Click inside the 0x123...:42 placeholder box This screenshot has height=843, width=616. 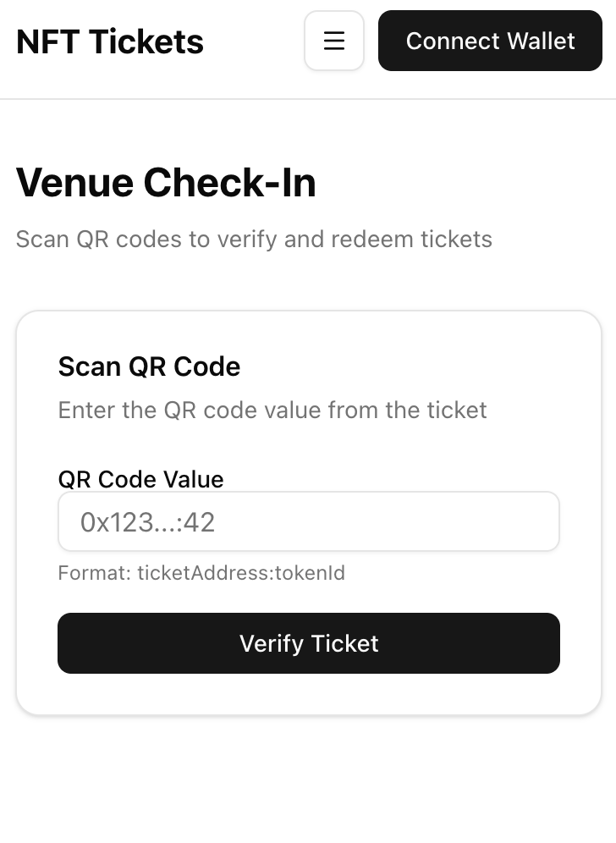point(308,521)
